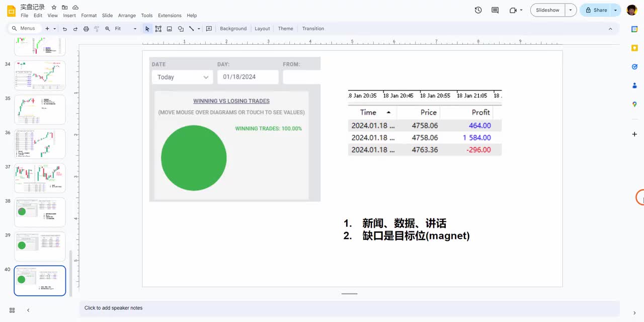Star the 实盘记录 presentation
This screenshot has width=644, height=322.
click(x=54, y=8)
